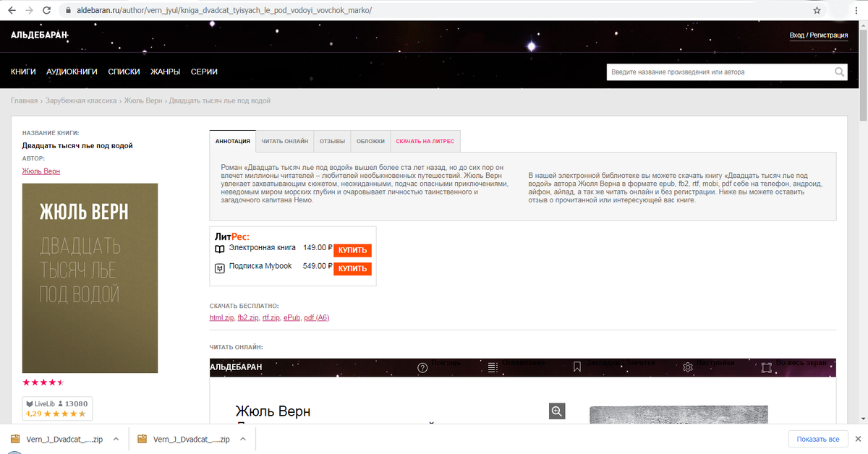Go to Главная breadcrumb

click(24, 100)
